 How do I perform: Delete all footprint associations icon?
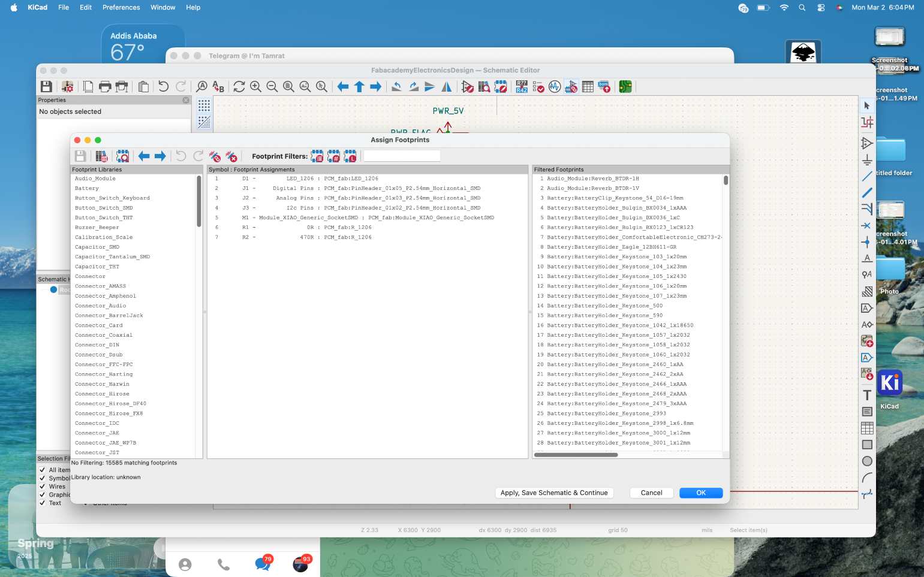click(231, 156)
